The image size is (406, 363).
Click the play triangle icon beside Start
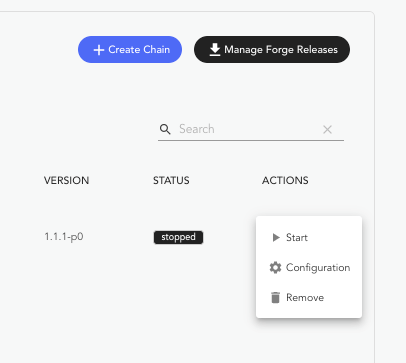click(276, 237)
